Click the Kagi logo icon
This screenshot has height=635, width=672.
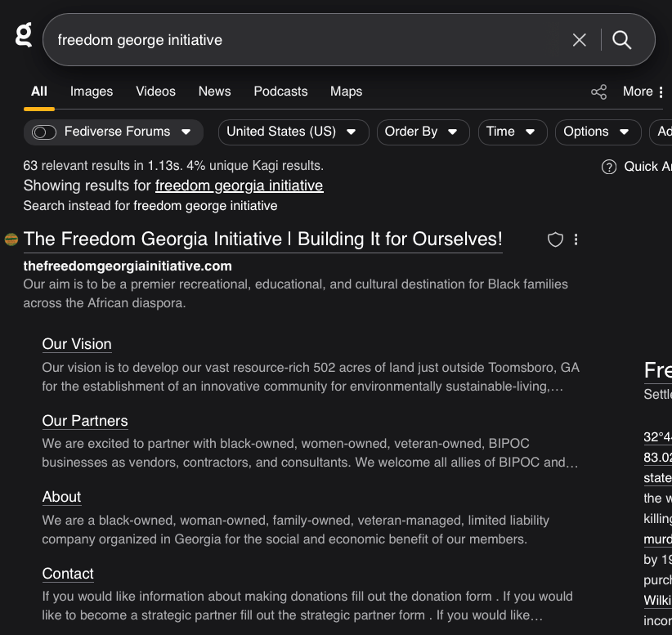pyautogui.click(x=25, y=35)
